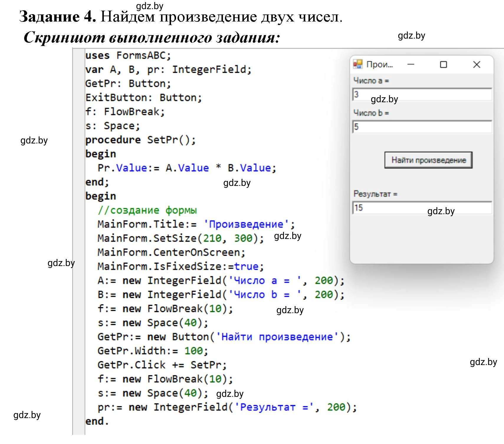
Task: Click the line 'GetPr: Button;'
Action: coord(128,84)
